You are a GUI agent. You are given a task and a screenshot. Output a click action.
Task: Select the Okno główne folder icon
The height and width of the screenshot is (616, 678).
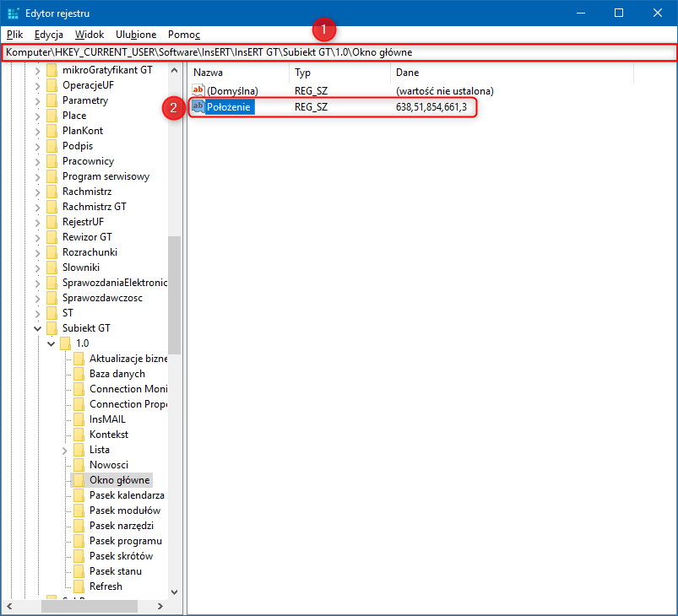point(79,480)
